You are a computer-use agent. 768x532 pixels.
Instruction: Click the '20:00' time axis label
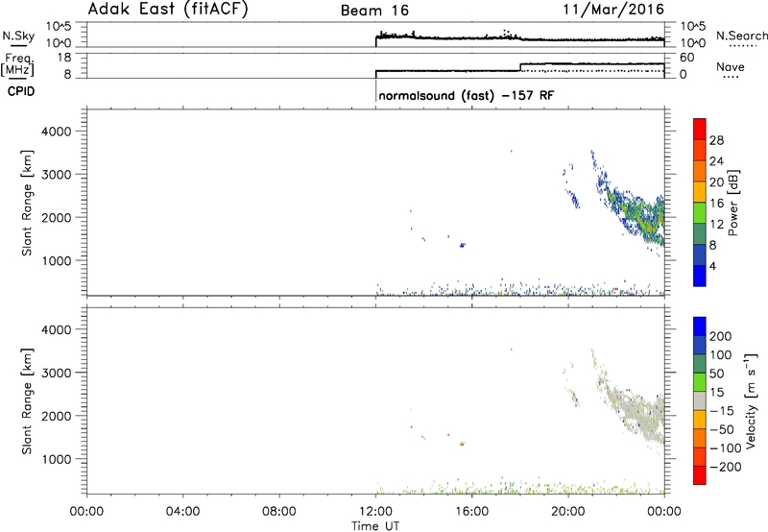tap(568, 512)
